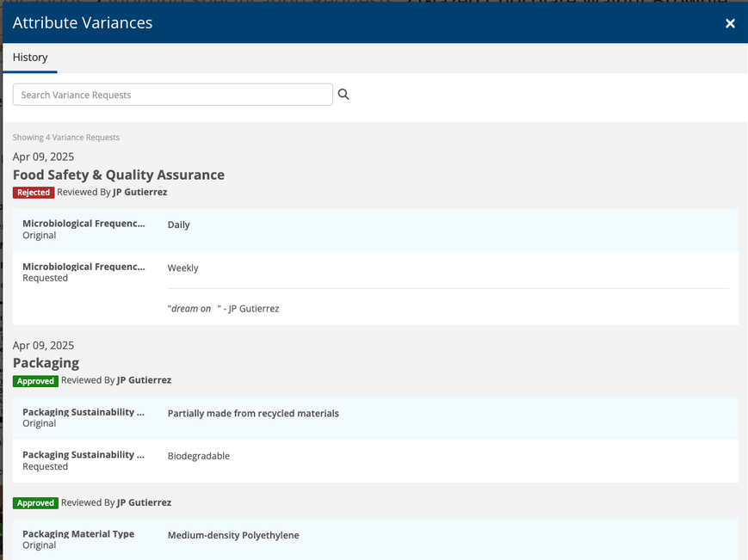Click the "Attribute Variances" dialog title
748x560 pixels.
[x=83, y=23]
